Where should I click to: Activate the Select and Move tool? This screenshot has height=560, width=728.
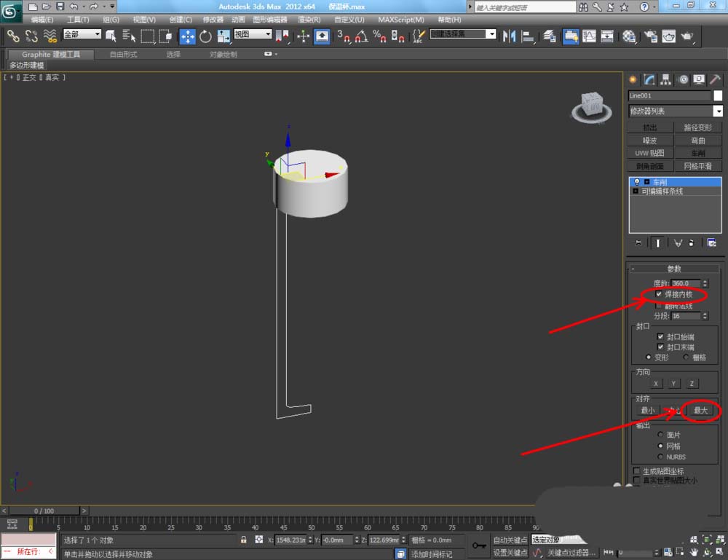[x=188, y=36]
